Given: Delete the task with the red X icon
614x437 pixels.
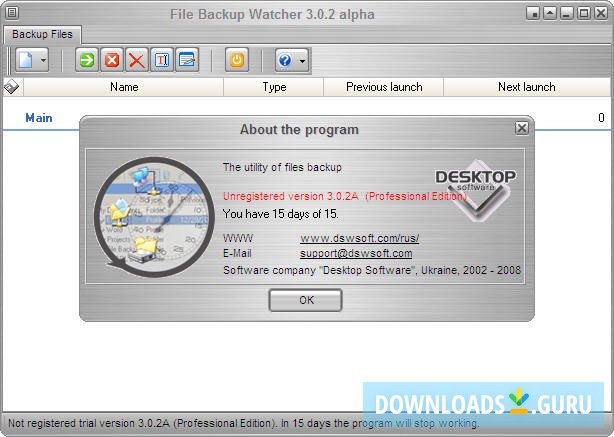Looking at the screenshot, I should 137,60.
